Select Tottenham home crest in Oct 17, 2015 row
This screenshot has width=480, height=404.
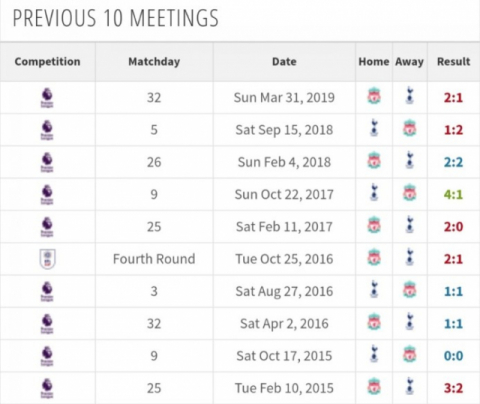[x=374, y=355]
